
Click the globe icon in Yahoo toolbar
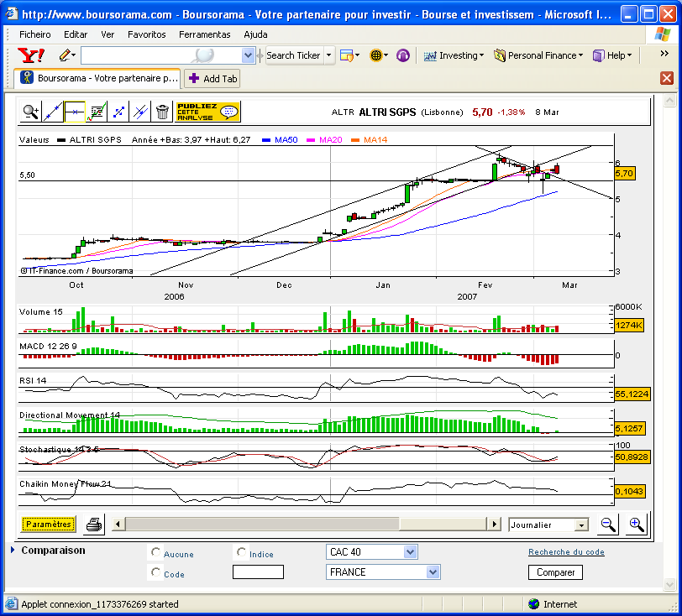point(375,55)
